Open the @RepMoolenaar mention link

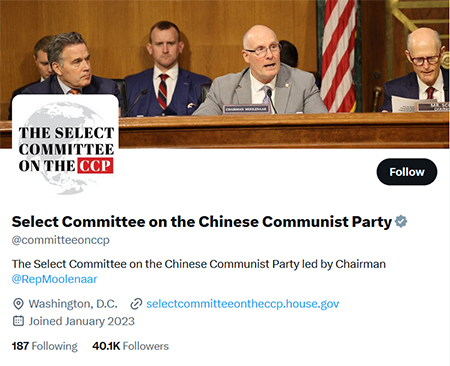point(54,279)
